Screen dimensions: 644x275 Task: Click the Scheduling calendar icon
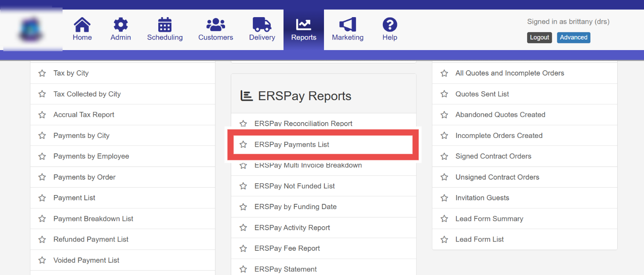[165, 24]
